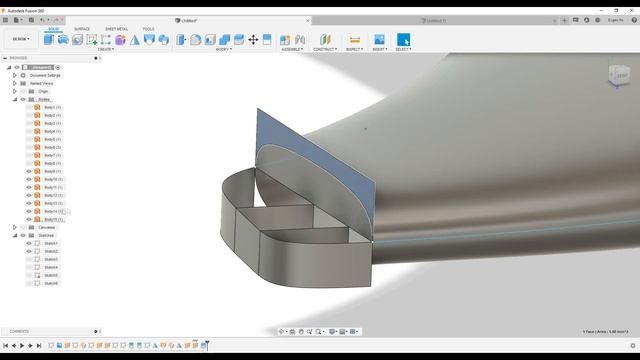The image size is (640, 360).
Task: Toggle visibility of the Sketches folder
Action: pos(23,236)
